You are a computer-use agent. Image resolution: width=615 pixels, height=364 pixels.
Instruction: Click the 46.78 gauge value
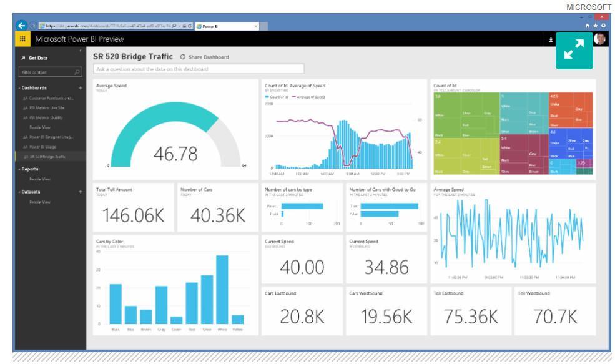point(175,154)
